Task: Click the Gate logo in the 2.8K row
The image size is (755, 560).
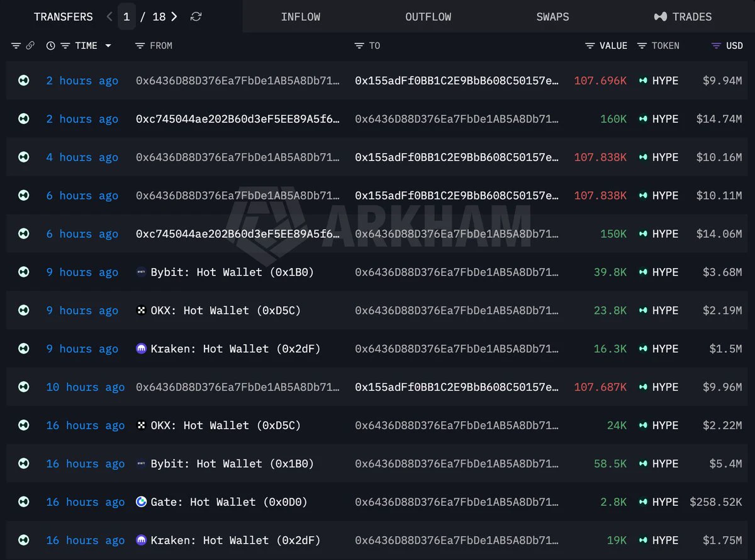Action: (141, 502)
